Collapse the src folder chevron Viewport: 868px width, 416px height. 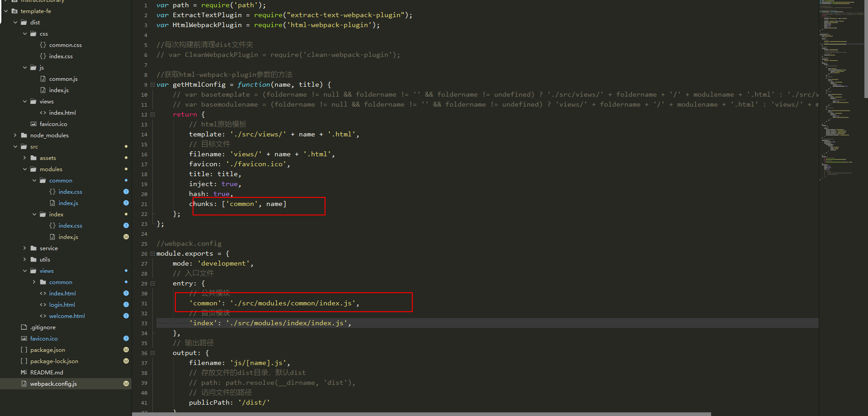coord(15,146)
